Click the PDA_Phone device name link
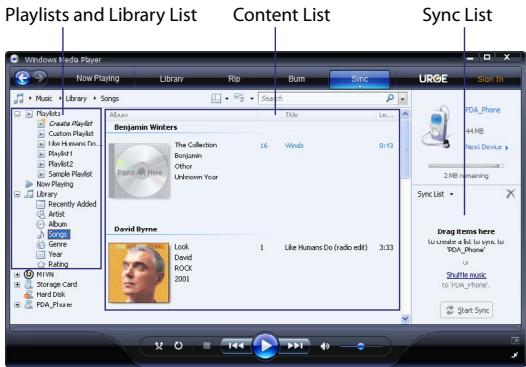Viewport: 526px width, 367px height. pos(483,110)
